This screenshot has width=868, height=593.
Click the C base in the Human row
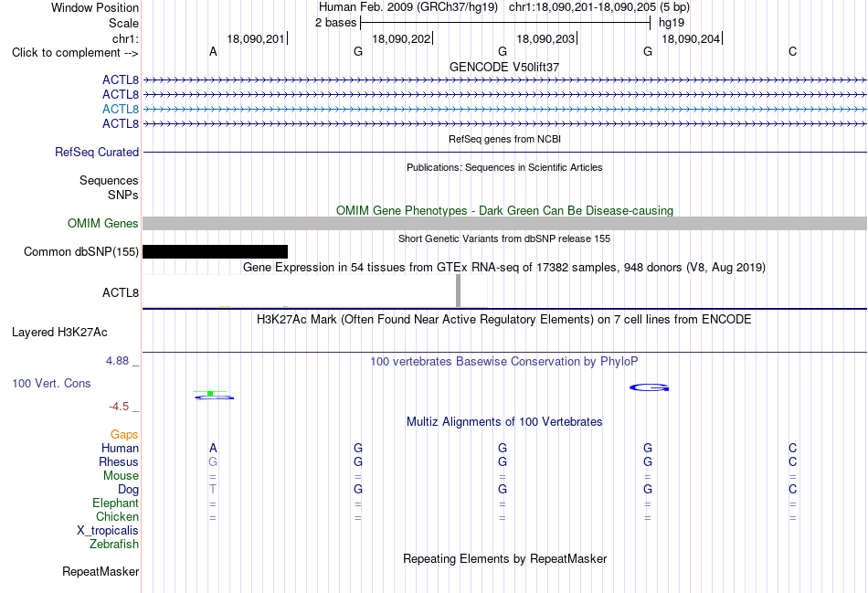[x=793, y=448]
